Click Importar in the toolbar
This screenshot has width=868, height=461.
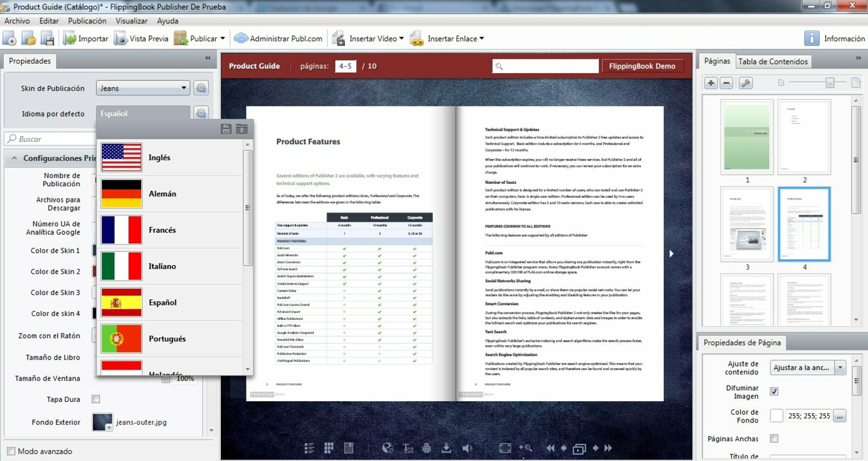pos(85,39)
